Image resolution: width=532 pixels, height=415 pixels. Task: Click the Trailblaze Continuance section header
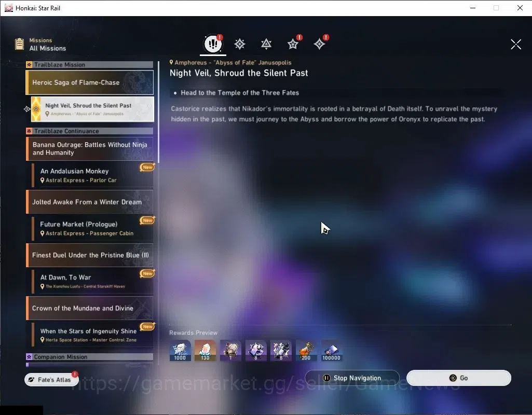pos(90,131)
